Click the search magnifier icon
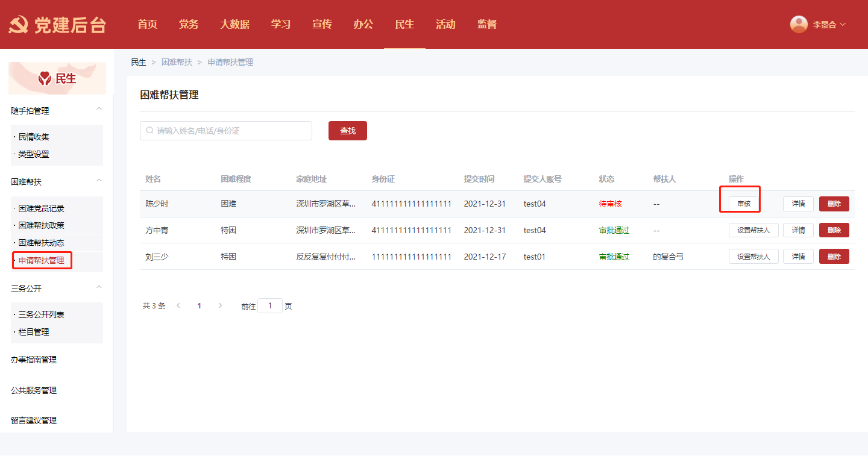868x456 pixels. (x=149, y=131)
